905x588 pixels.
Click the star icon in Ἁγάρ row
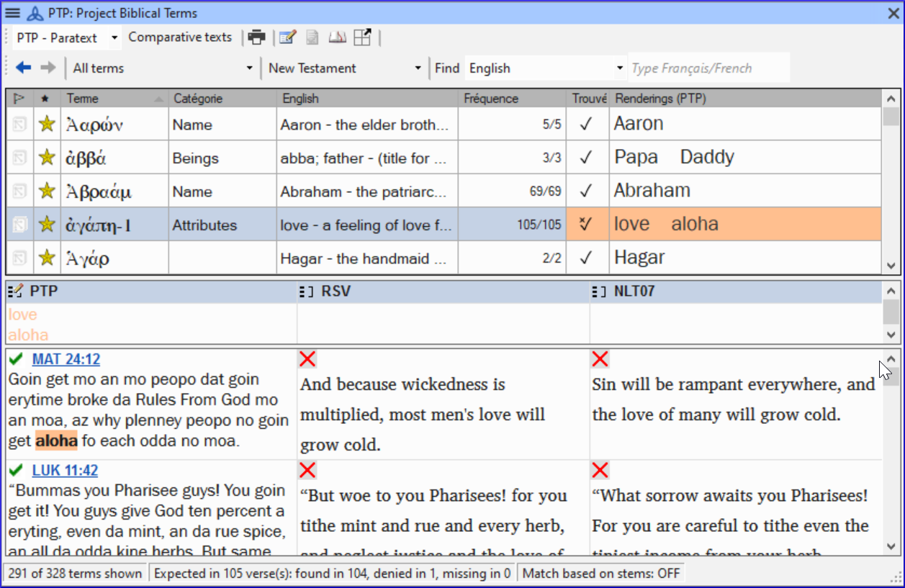click(47, 258)
